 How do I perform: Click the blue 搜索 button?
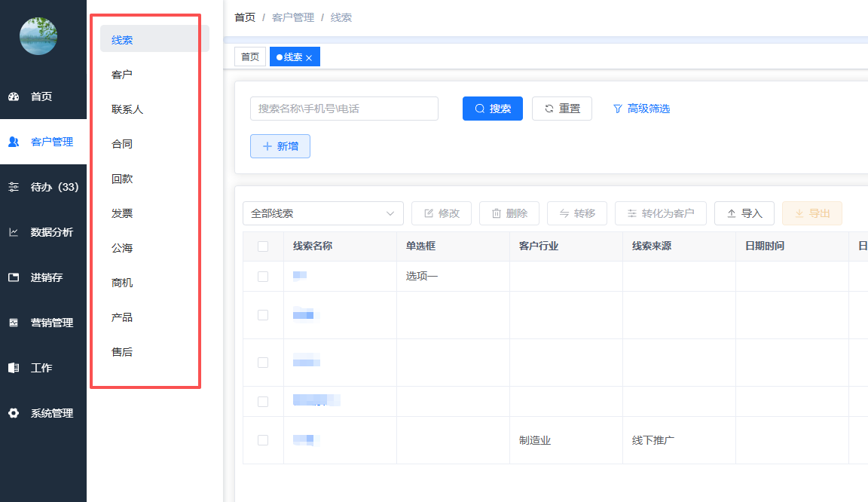tap(492, 109)
